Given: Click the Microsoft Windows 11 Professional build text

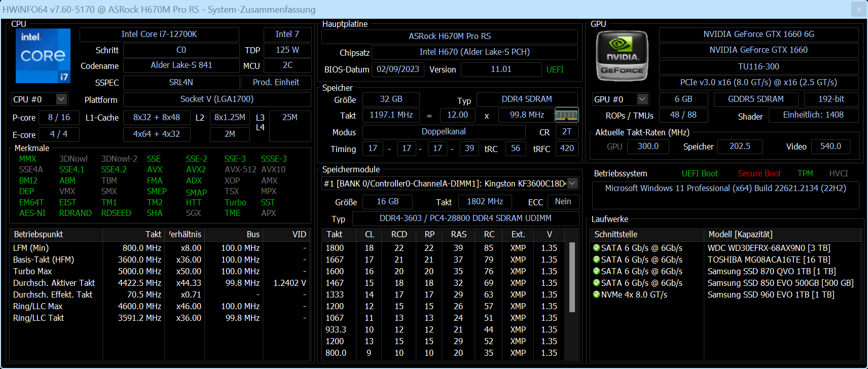Looking at the screenshot, I should point(726,189).
